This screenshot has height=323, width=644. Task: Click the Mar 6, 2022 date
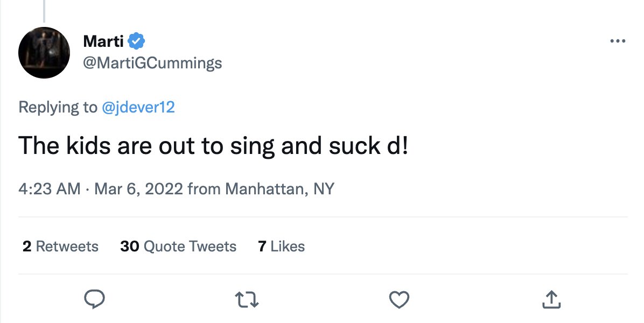click(138, 189)
